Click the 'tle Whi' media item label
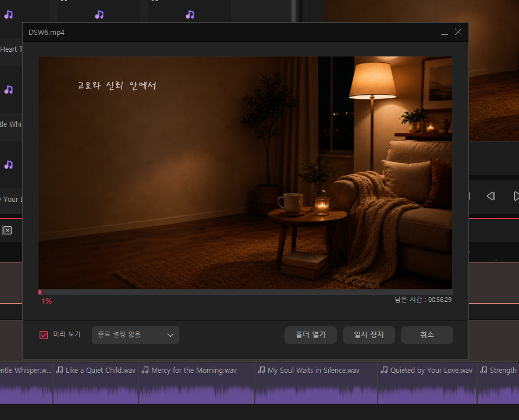The height and width of the screenshot is (420, 519). [x=11, y=124]
